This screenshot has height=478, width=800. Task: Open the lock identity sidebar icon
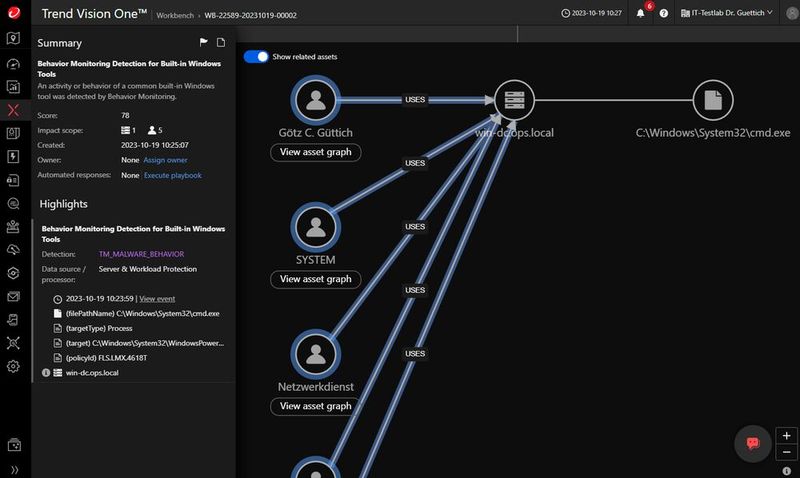click(13, 180)
